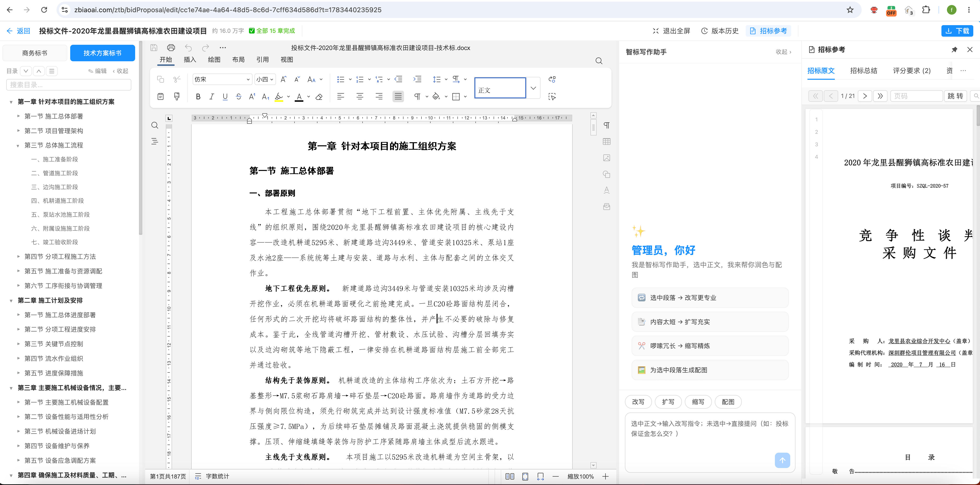
Task: Pin the 招标参考 panel
Action: pyautogui.click(x=954, y=49)
